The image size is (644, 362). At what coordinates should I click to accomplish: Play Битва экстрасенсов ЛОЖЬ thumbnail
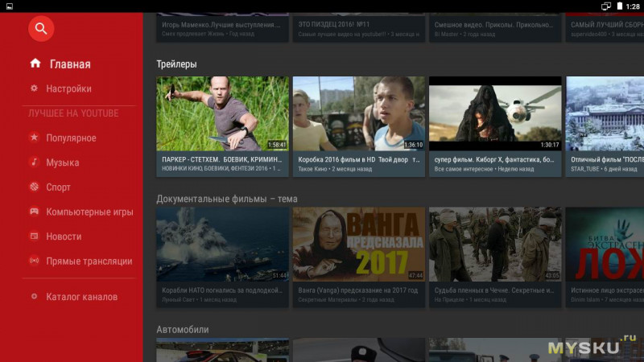click(x=605, y=245)
